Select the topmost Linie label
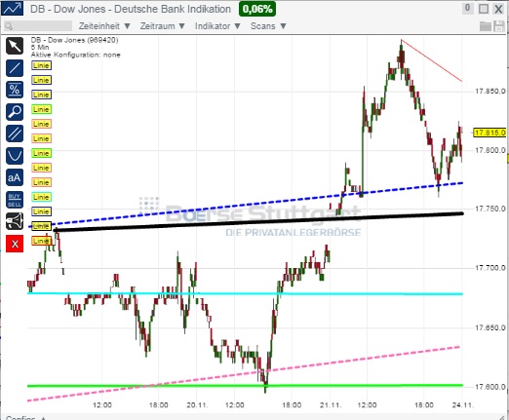Viewport: 509px width, 420px height. (x=41, y=65)
